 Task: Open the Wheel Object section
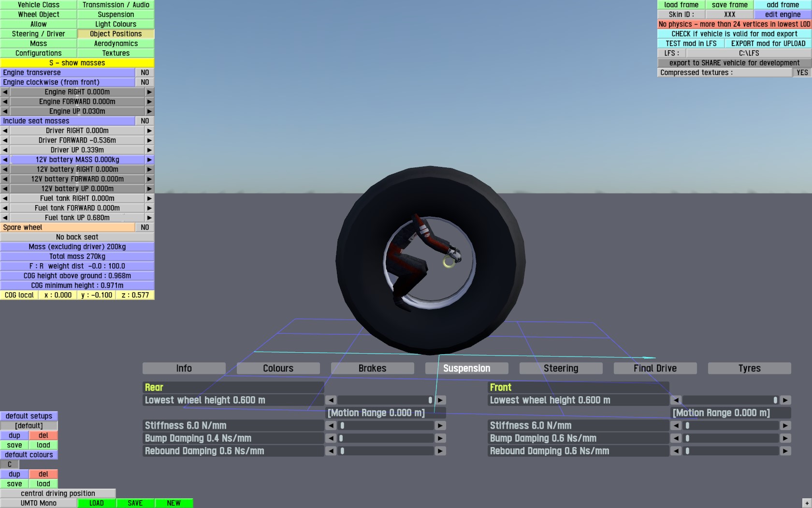[x=39, y=15]
